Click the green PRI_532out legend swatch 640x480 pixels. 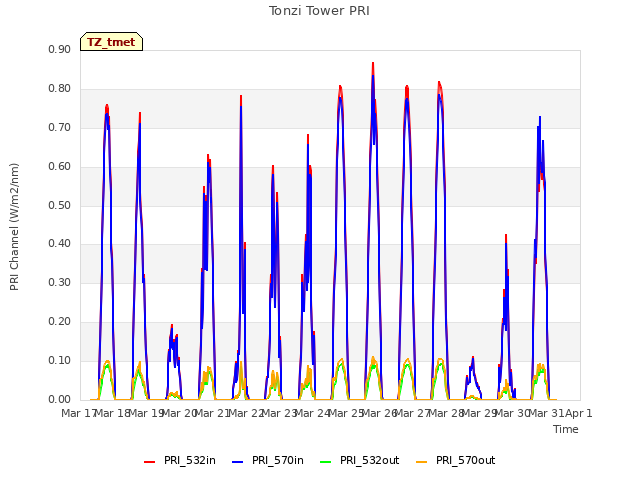tap(326, 462)
